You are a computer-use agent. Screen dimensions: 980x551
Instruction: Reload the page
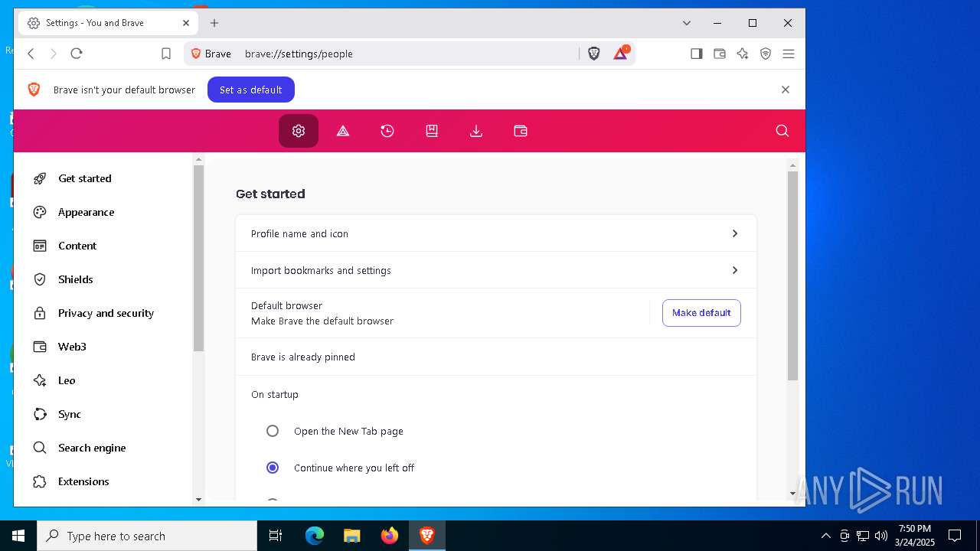(77, 54)
